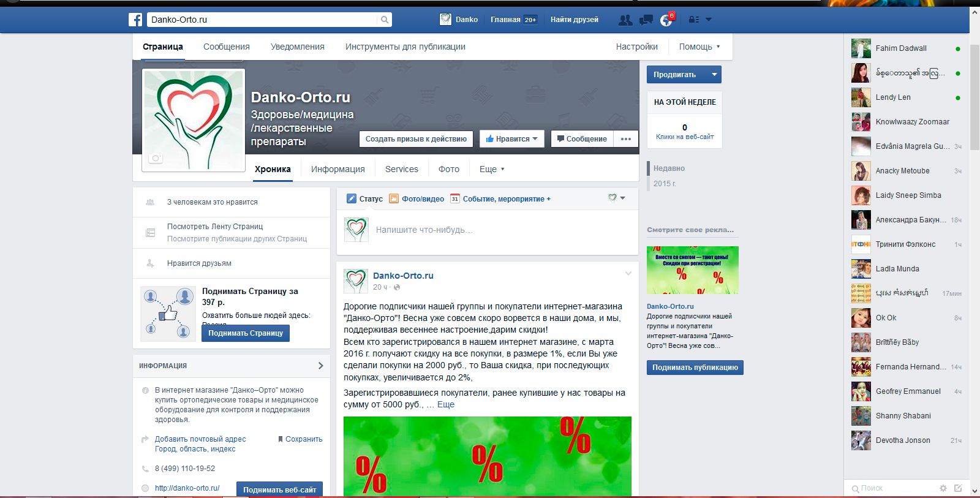The width and height of the screenshot is (980, 498).
Task: Open the Настройки tab
Action: (x=637, y=47)
